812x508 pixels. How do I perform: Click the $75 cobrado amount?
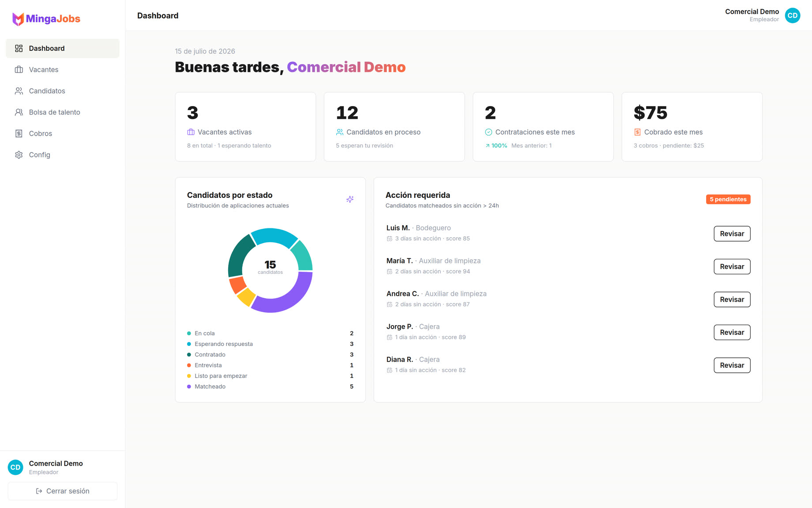tap(650, 113)
